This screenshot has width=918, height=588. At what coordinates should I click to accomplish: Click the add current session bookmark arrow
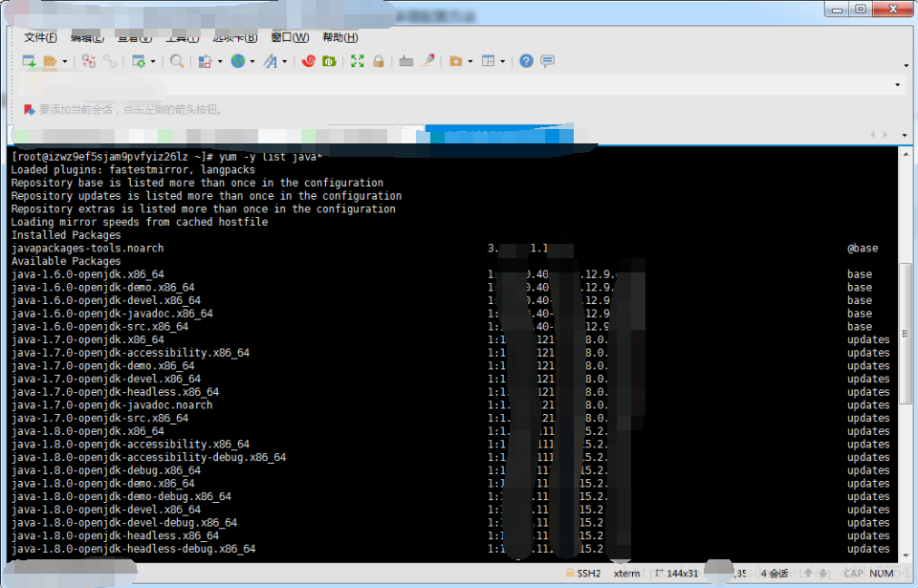pyautogui.click(x=30, y=110)
